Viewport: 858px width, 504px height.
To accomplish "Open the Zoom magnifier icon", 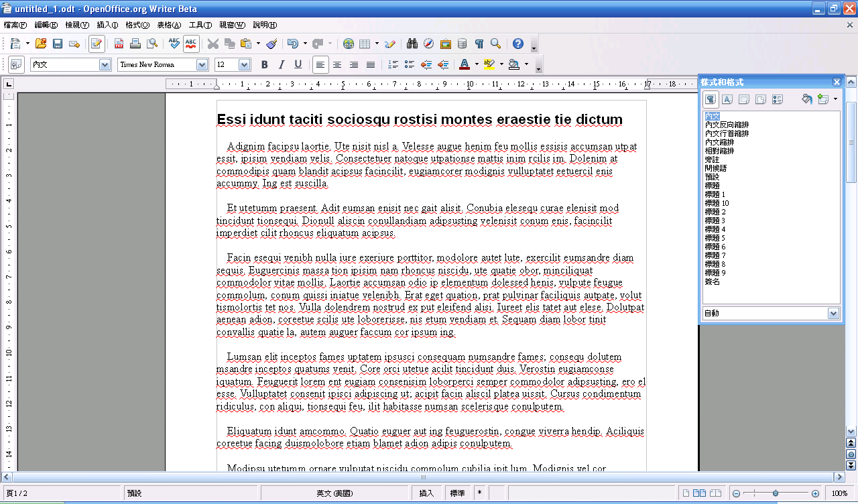I will click(496, 44).
